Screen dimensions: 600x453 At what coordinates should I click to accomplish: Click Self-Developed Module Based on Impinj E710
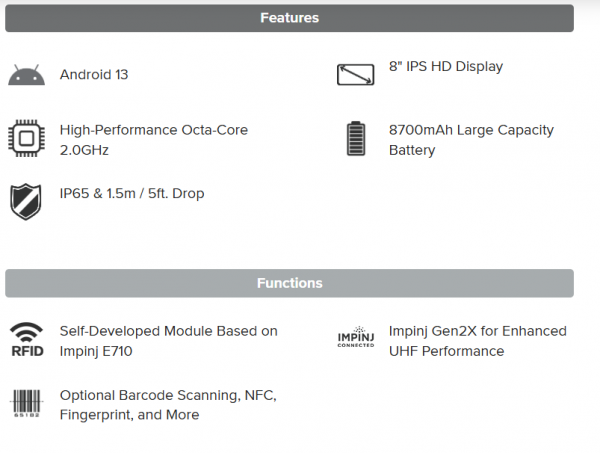click(168, 341)
